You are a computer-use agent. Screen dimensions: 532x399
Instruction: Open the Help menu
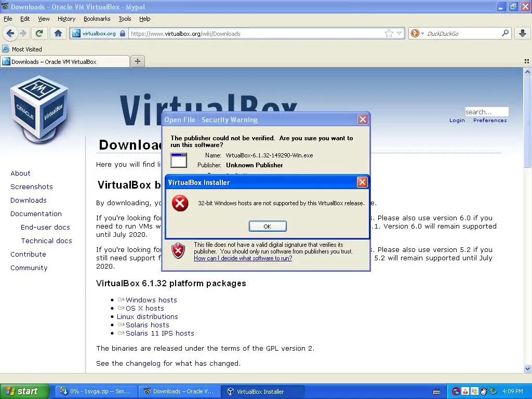click(144, 19)
